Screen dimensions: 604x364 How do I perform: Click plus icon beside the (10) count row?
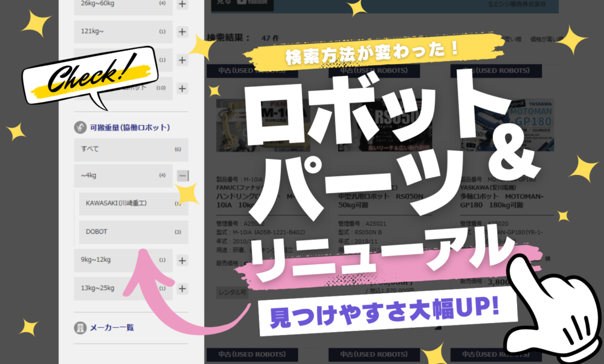182,88
